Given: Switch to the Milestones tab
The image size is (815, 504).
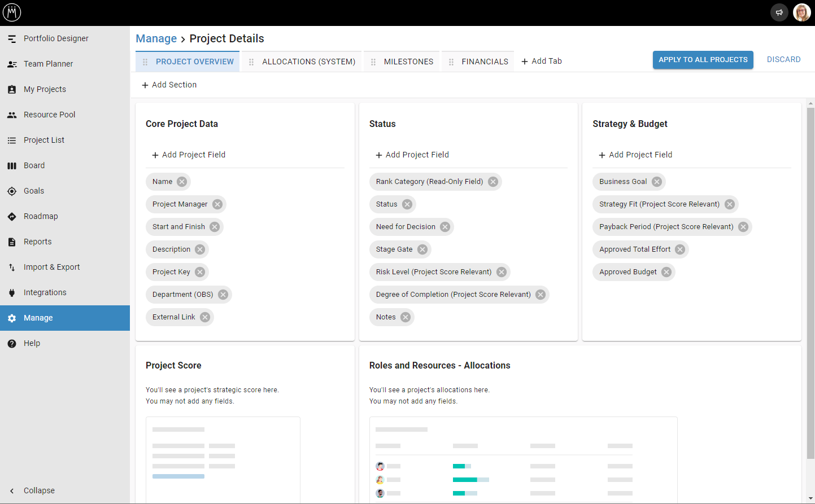Looking at the screenshot, I should point(407,62).
